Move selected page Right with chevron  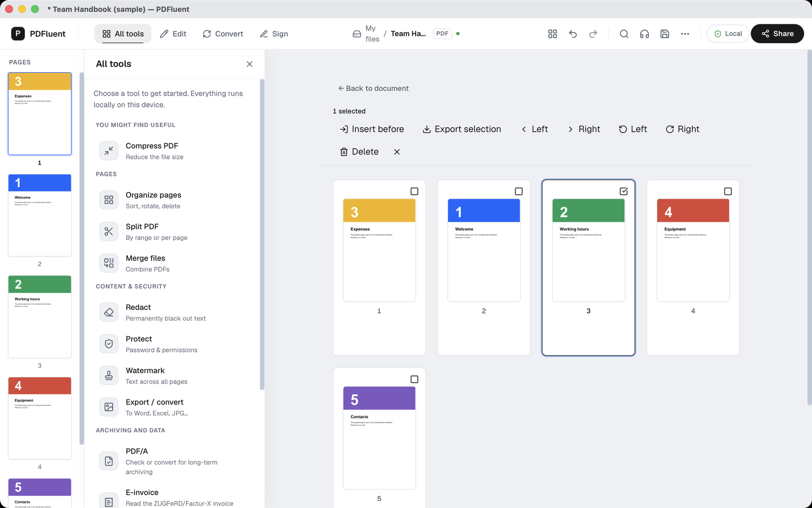click(x=584, y=129)
